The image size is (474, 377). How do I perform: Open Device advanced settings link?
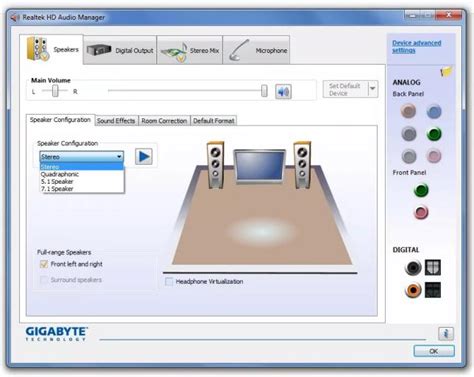[x=417, y=47]
